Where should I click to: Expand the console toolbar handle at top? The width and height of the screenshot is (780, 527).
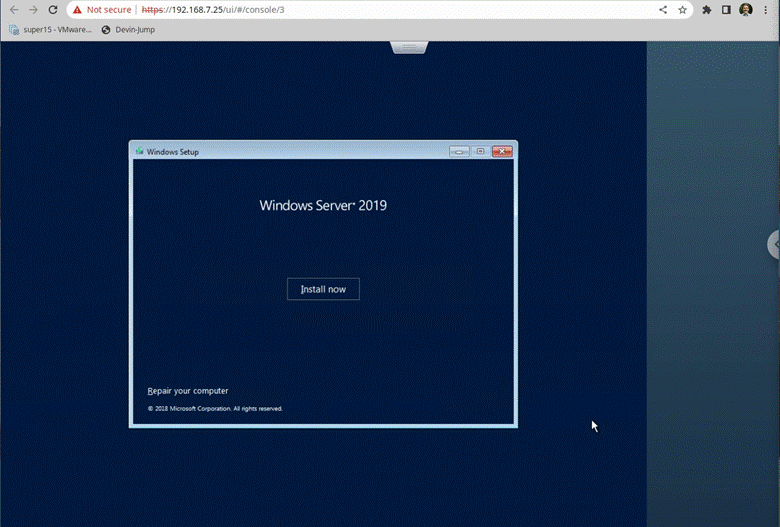click(x=409, y=47)
